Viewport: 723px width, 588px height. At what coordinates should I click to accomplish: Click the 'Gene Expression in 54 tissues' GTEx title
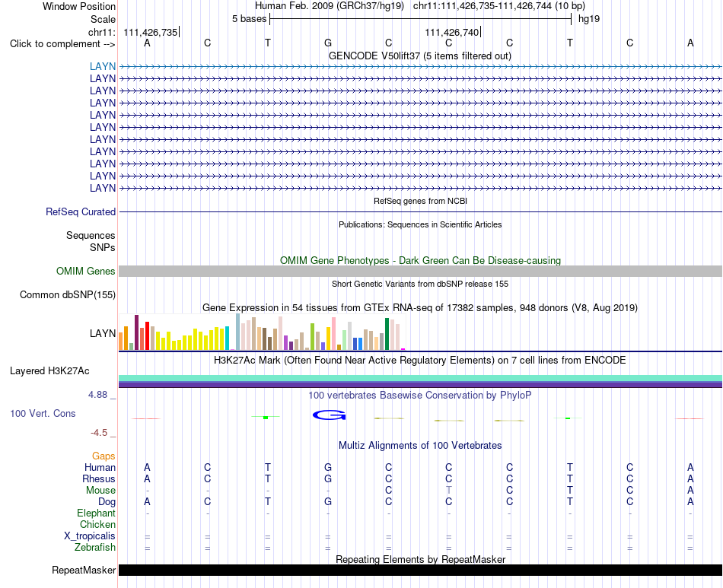coord(420,307)
